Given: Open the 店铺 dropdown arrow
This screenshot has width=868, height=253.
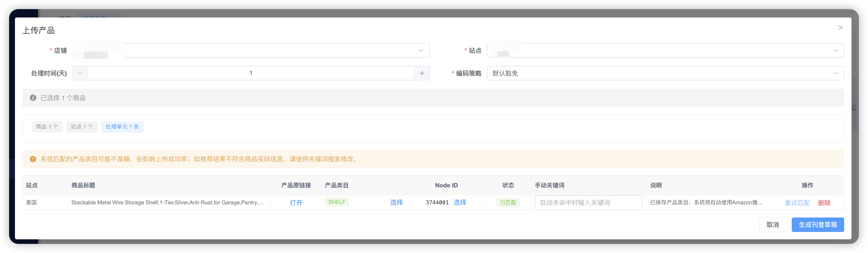Looking at the screenshot, I should coord(421,51).
